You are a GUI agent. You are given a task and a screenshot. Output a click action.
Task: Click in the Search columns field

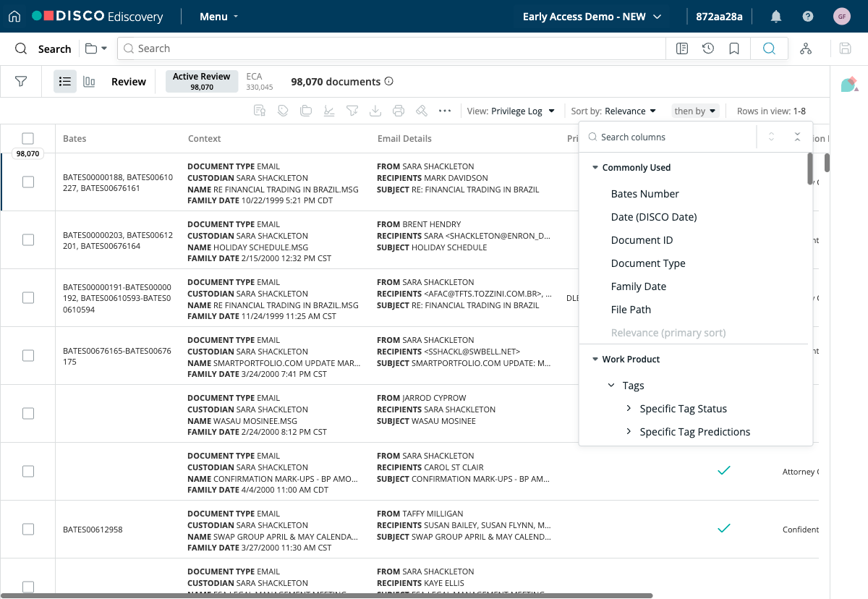click(x=668, y=137)
